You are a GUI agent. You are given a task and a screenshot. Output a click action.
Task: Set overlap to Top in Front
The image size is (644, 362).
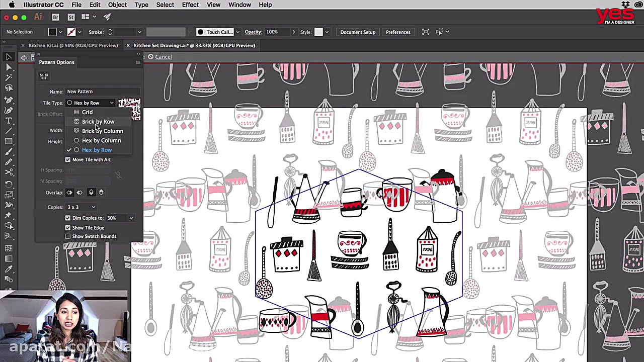(x=91, y=193)
